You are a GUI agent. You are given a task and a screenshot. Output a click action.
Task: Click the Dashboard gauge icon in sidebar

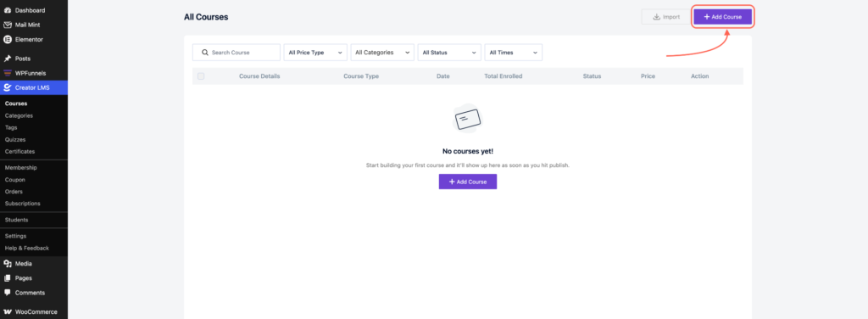tap(8, 10)
